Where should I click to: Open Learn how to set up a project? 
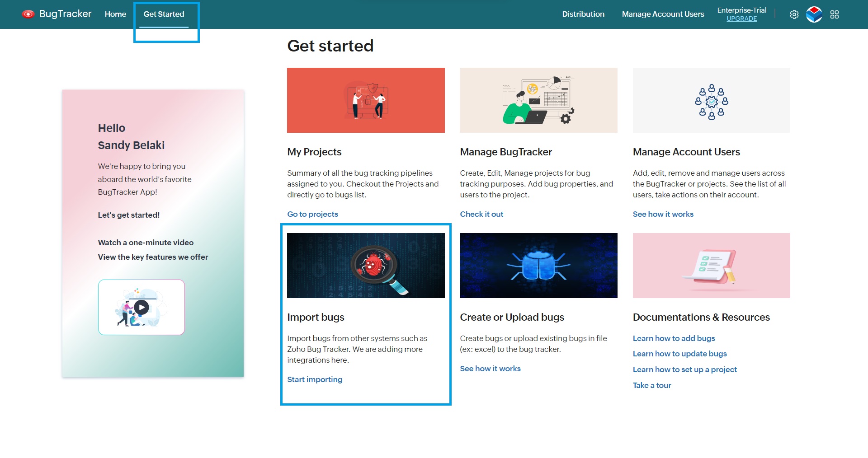click(684, 369)
